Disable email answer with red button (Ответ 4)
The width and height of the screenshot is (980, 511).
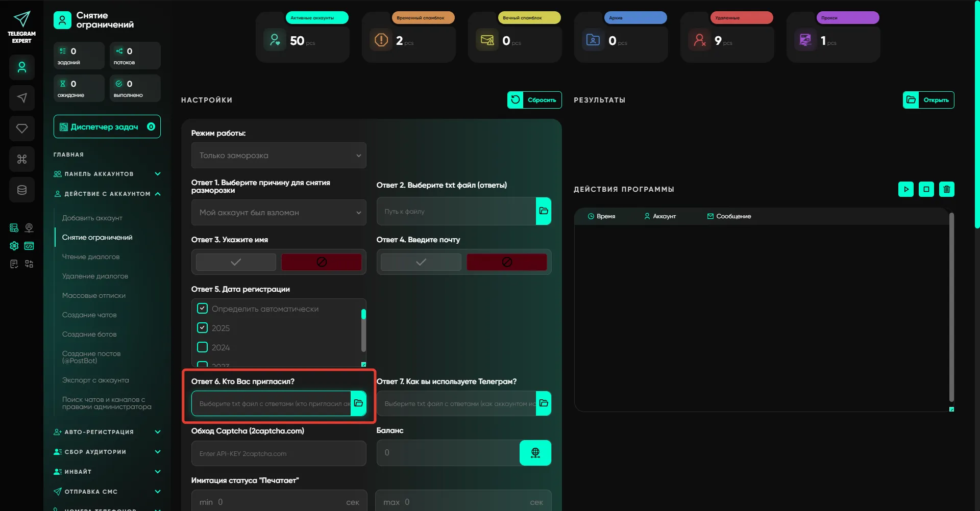pos(507,262)
